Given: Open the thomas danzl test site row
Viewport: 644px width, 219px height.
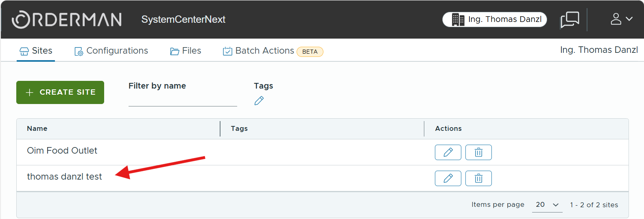Looking at the screenshot, I should click(x=64, y=177).
